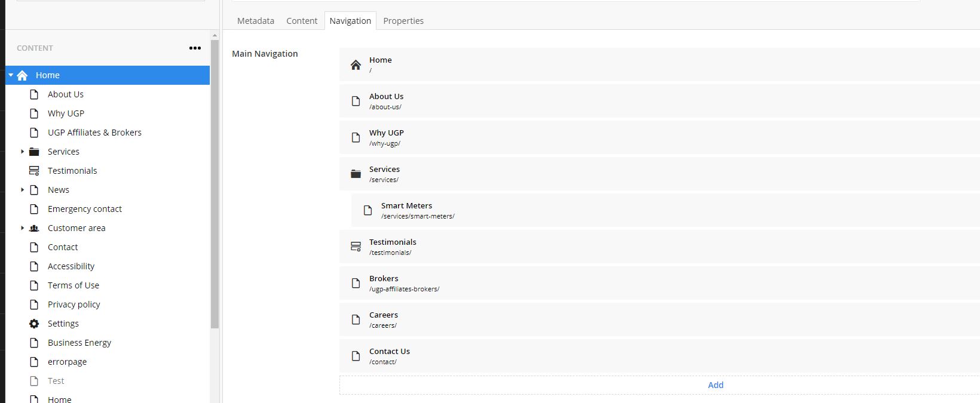Select Emergency contact in content tree
This screenshot has height=403, width=980.
click(x=85, y=209)
